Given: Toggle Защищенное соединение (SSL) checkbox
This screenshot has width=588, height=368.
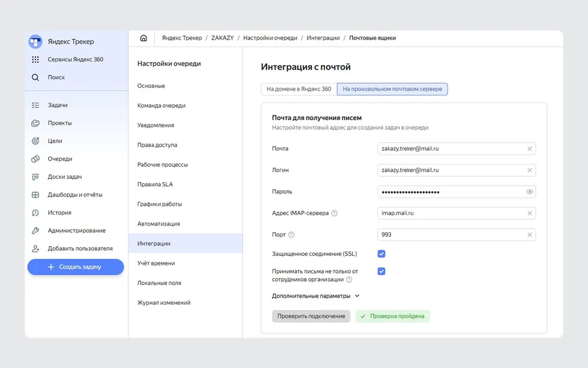Looking at the screenshot, I should pyautogui.click(x=381, y=254).
